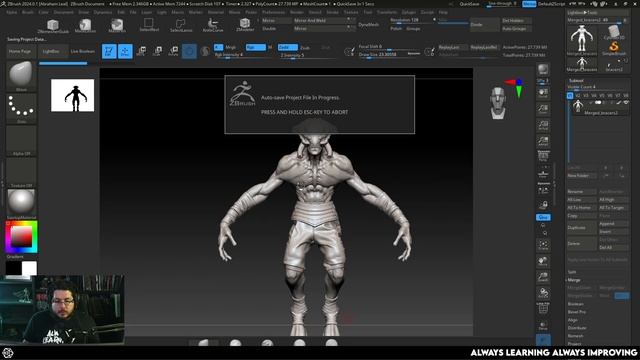Screen dimensions: 640x360
Task: Click the Frame icon on right shelf
Action: point(543,245)
